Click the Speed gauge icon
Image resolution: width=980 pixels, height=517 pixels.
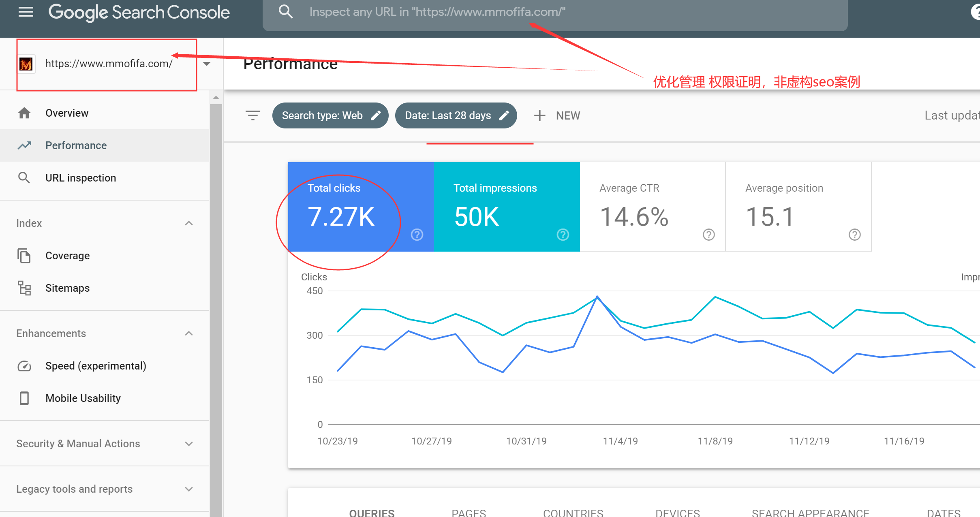[x=24, y=366]
